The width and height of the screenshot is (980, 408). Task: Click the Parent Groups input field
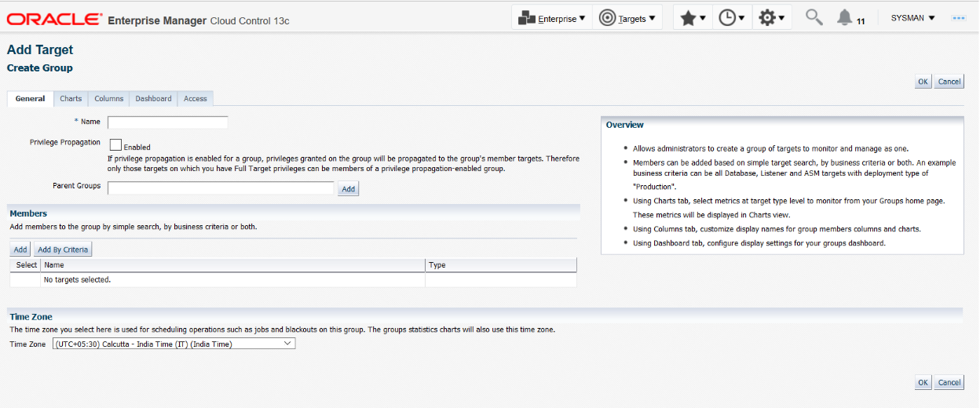pyautogui.click(x=221, y=188)
